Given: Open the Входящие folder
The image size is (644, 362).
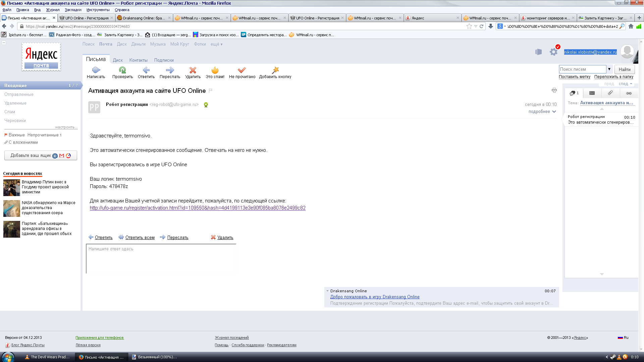Looking at the screenshot, I should pos(40,85).
